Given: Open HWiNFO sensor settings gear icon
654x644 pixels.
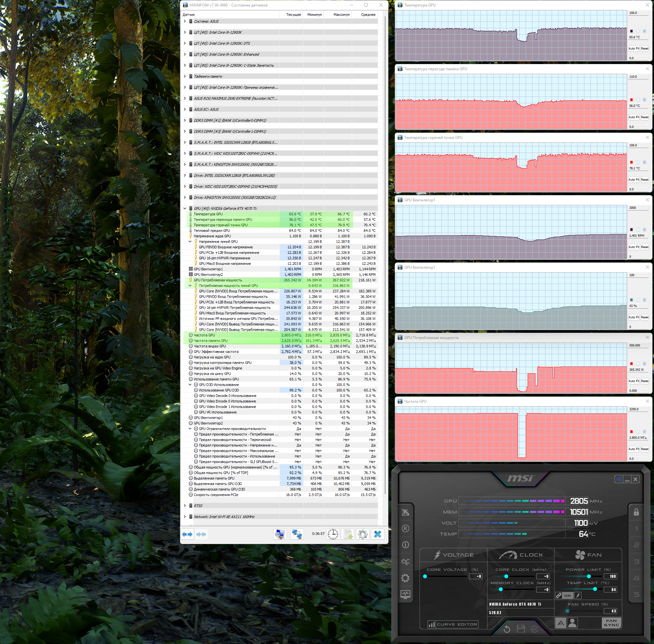Looking at the screenshot, I should [363, 535].
